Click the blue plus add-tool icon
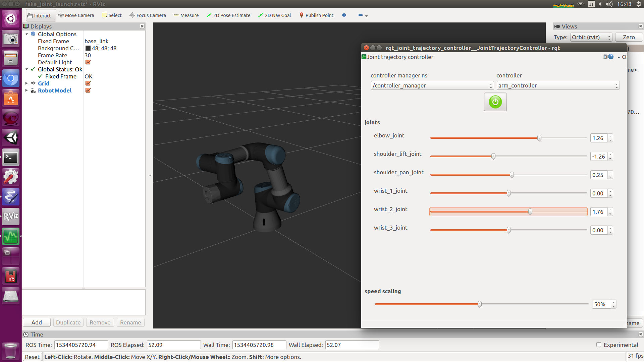The height and width of the screenshot is (362, 644). pos(344,15)
